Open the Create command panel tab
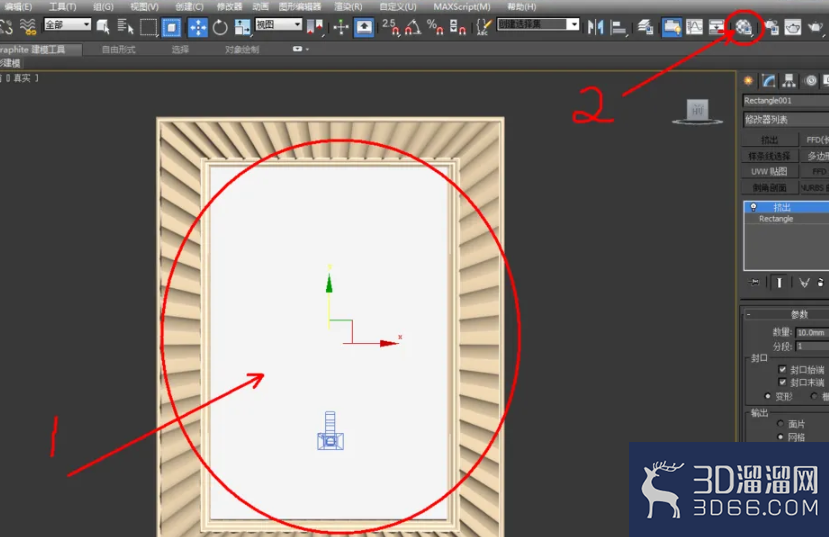 (x=748, y=81)
